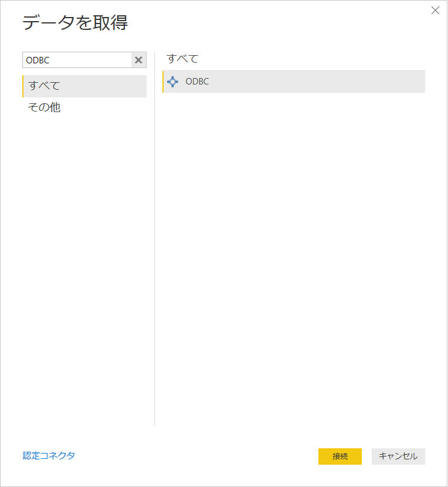Click the clear search X icon
Image resolution: width=448 pixels, height=487 pixels.
point(138,59)
